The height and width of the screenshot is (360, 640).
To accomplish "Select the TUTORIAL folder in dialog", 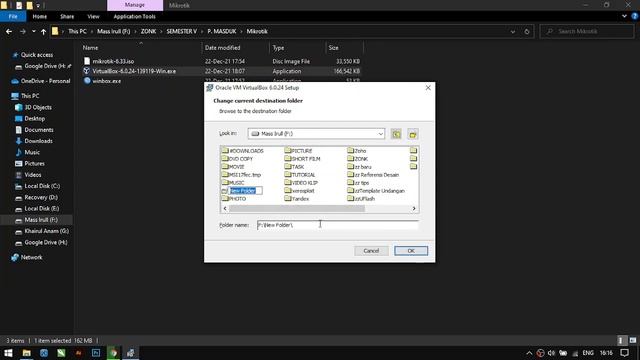I will tap(300, 175).
